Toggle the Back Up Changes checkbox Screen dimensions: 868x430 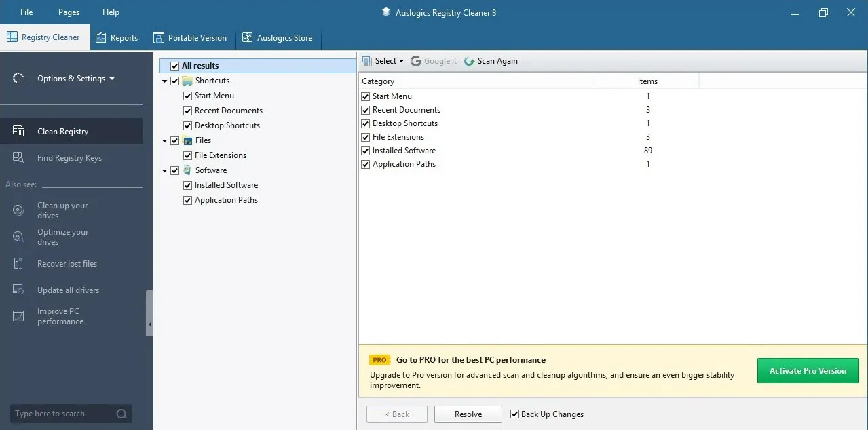pos(514,414)
